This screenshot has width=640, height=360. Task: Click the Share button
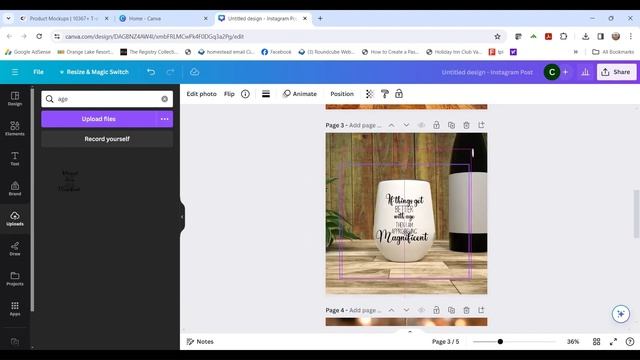(616, 72)
